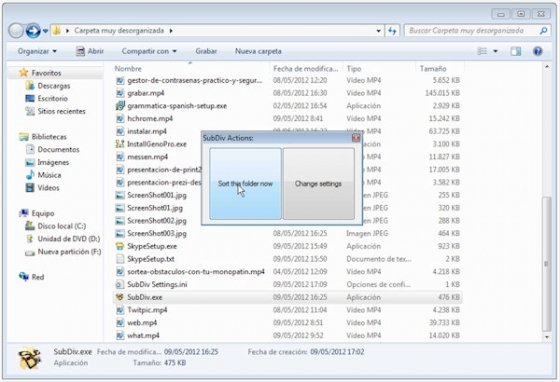
Task: Toggle the preview pane icon
Action: 516,51
